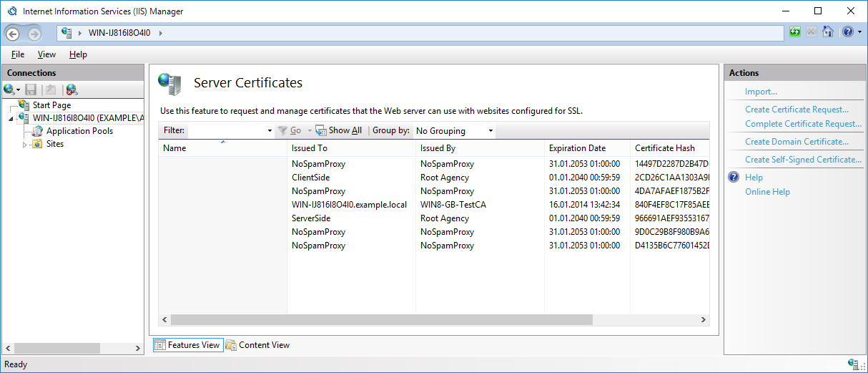Image resolution: width=868 pixels, height=373 pixels.
Task: Click Create Self-Signed Certificate... link
Action: pyautogui.click(x=803, y=160)
